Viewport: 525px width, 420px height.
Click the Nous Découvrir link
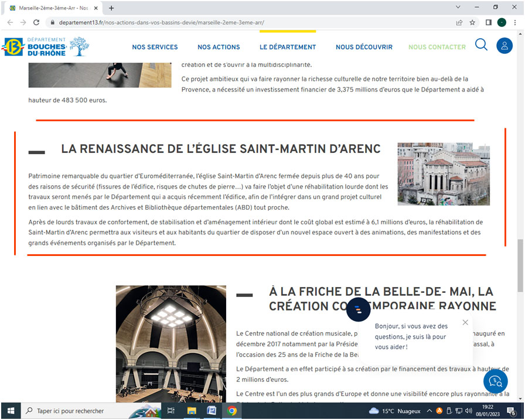pyautogui.click(x=364, y=47)
